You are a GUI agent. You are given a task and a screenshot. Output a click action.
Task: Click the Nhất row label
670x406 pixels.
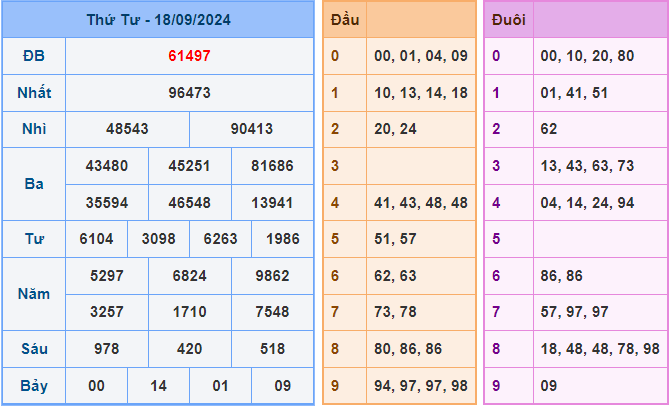point(34,93)
